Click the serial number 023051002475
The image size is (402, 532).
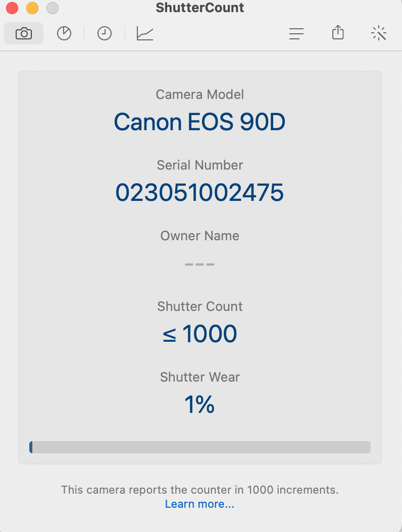click(199, 192)
